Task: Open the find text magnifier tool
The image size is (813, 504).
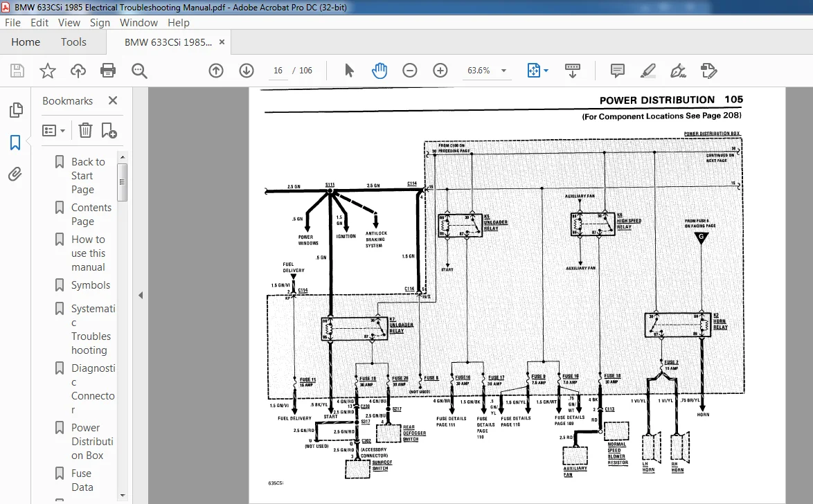Action: click(x=139, y=71)
